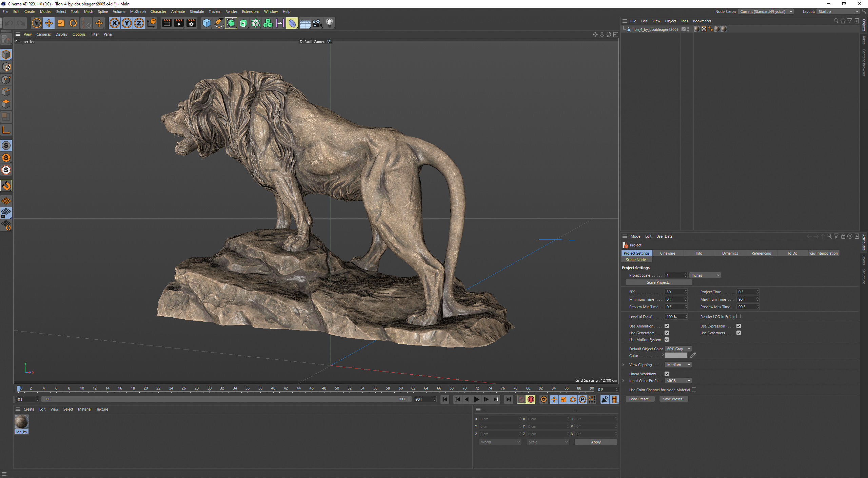Click Load Preset button

pos(640,399)
